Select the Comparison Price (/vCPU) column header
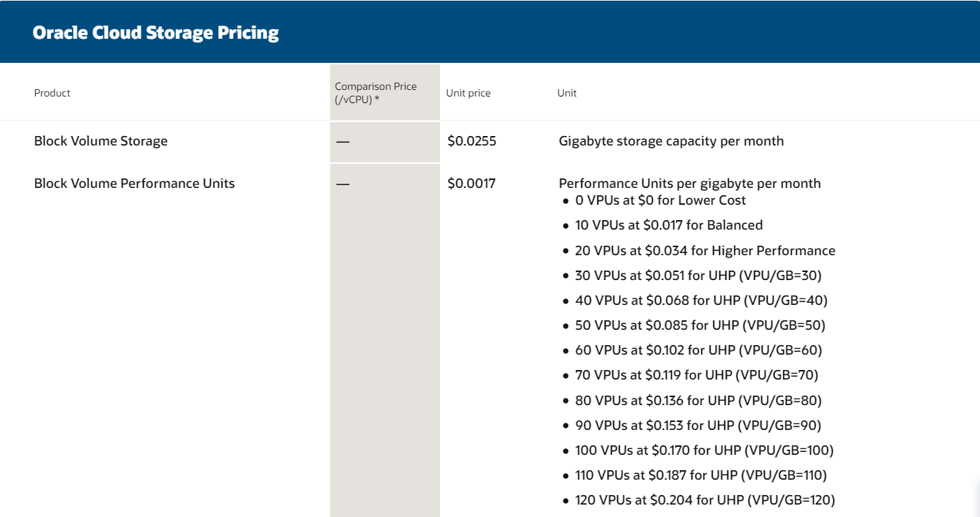980x517 pixels. click(375, 92)
